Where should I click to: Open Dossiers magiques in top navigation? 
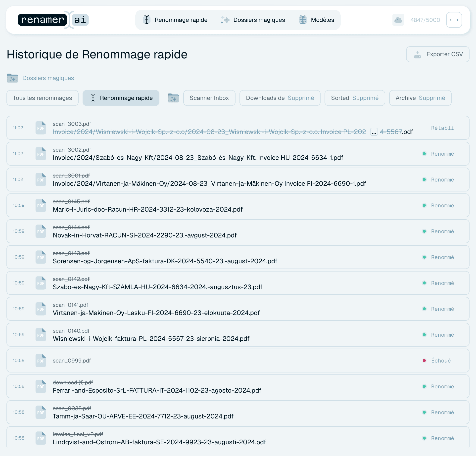tap(253, 20)
